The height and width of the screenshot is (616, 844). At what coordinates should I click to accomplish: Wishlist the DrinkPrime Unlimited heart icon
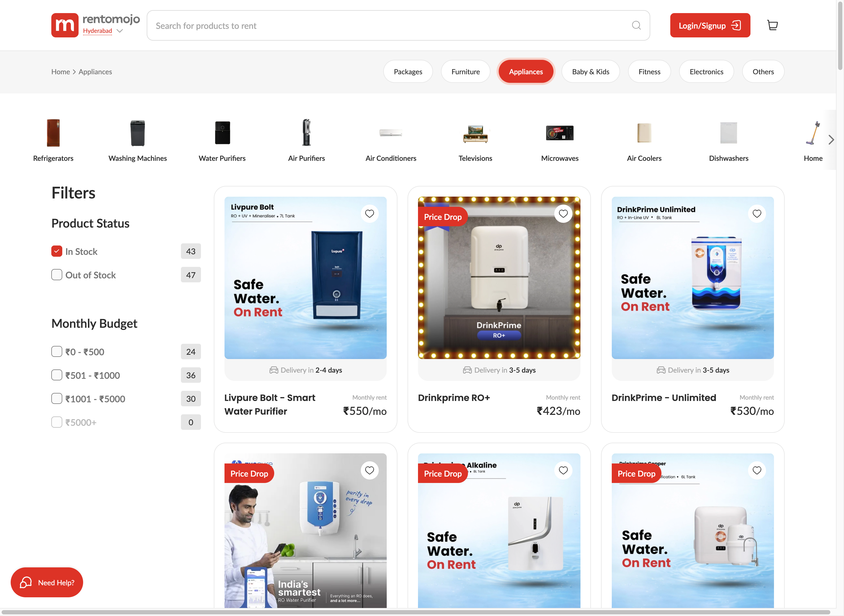pyautogui.click(x=757, y=214)
